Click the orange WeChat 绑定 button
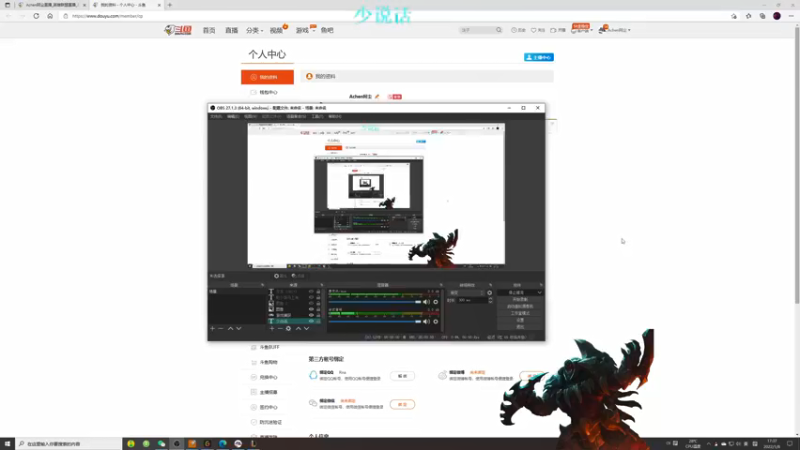Viewport: 800px width, 450px height. tap(402, 405)
